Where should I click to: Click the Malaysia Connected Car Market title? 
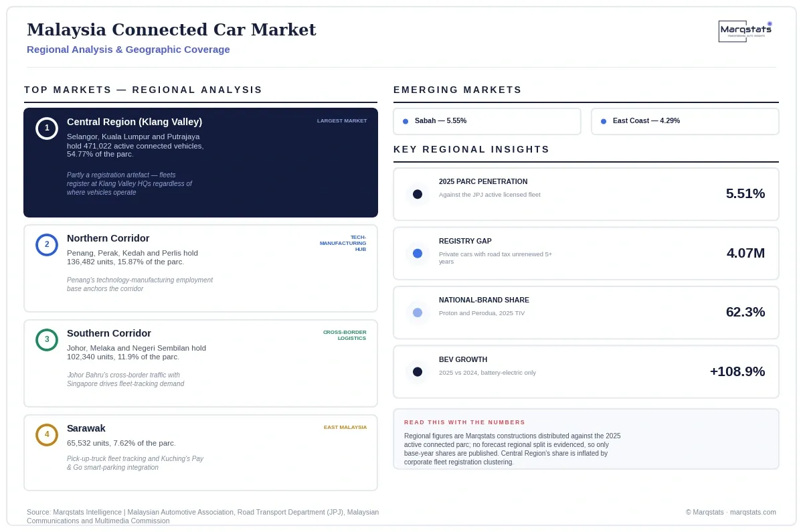pyautogui.click(x=171, y=30)
